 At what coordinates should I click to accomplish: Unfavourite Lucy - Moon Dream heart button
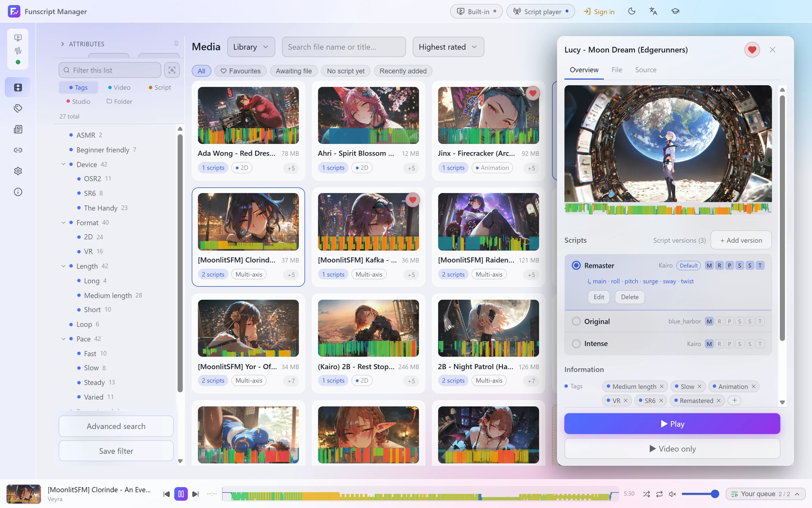tap(752, 50)
